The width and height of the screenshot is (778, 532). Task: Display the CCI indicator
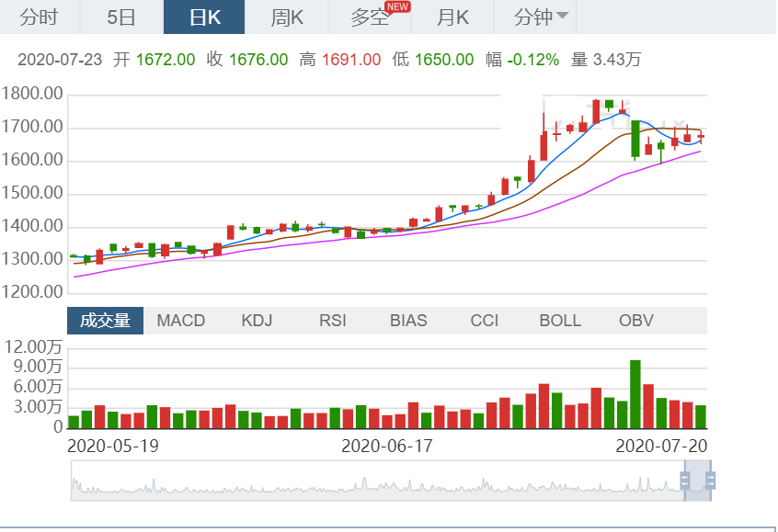pyautogui.click(x=485, y=321)
